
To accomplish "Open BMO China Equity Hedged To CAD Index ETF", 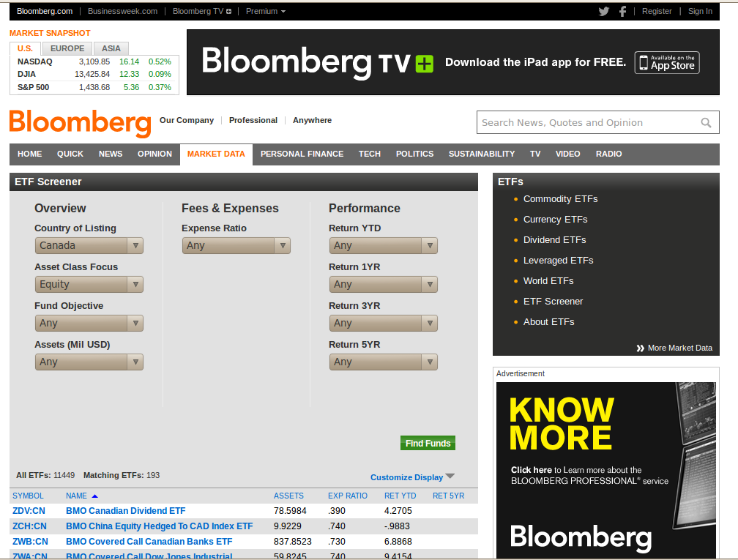I will point(159,526).
